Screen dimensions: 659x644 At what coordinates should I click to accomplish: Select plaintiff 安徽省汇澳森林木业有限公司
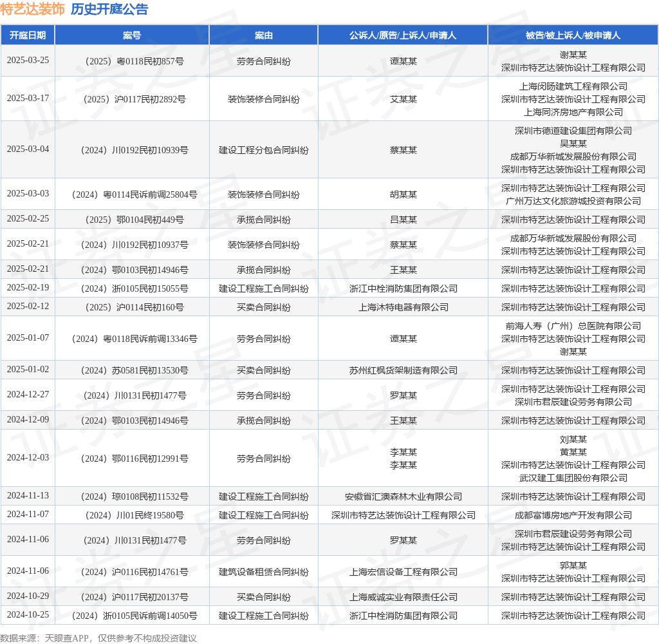coord(403,497)
